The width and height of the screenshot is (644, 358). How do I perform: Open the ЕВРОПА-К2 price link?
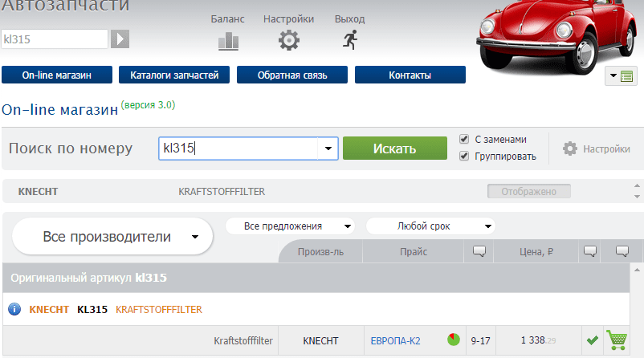pyautogui.click(x=395, y=341)
